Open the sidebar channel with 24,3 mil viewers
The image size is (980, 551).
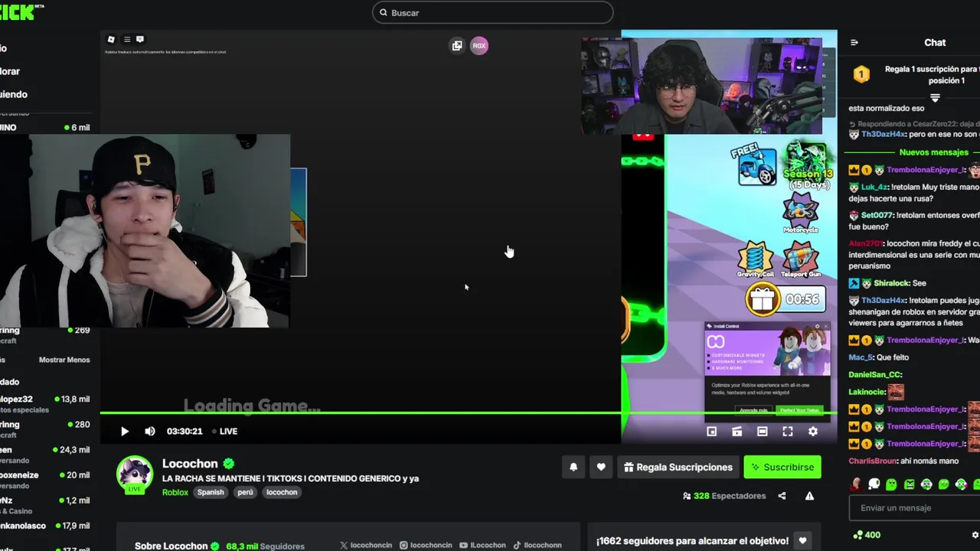46,455
